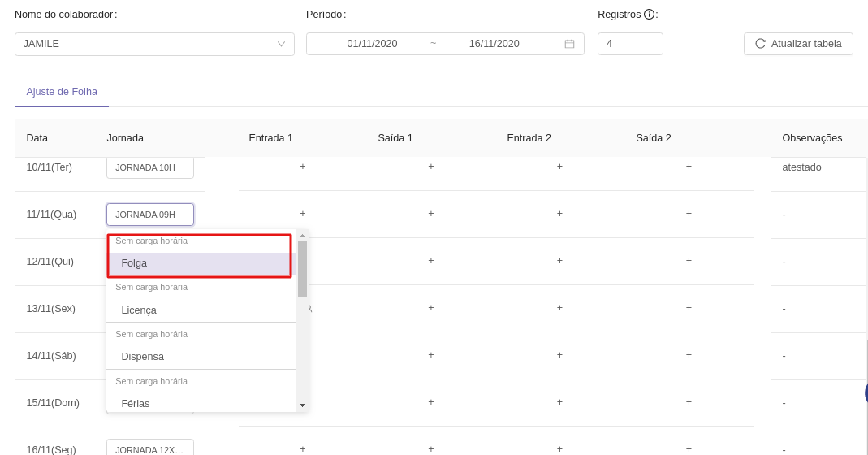This screenshot has height=455, width=868.
Task: Add Saída 2 time for 14/11(Sáb)
Action: pyautogui.click(x=689, y=355)
